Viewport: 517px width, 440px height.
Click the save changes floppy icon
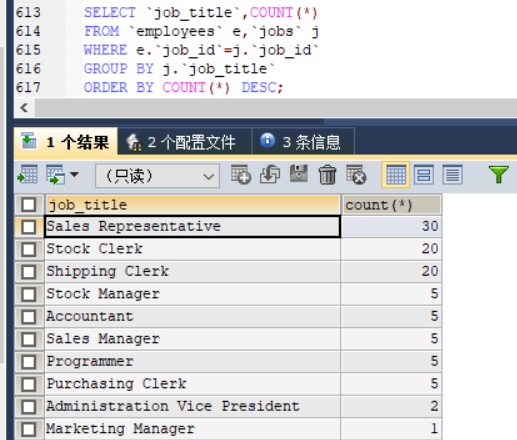[299, 174]
